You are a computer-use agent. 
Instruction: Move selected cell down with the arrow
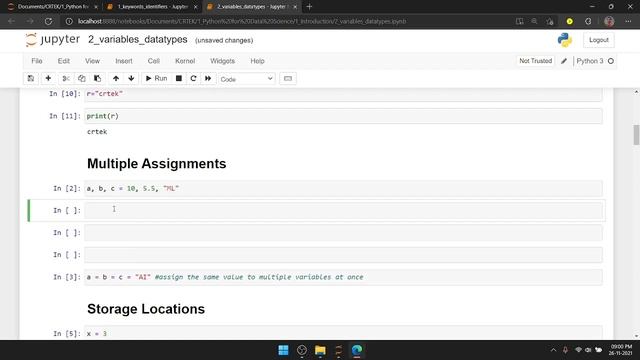click(x=131, y=78)
